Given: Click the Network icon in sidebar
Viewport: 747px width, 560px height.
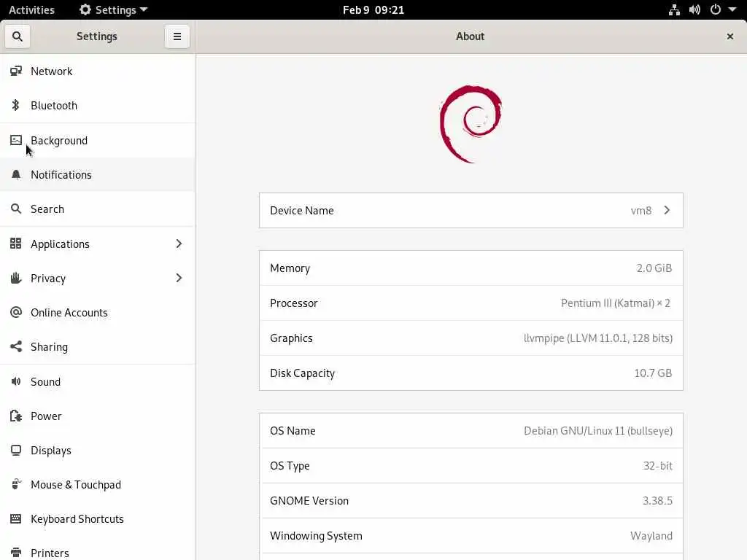Looking at the screenshot, I should point(16,71).
